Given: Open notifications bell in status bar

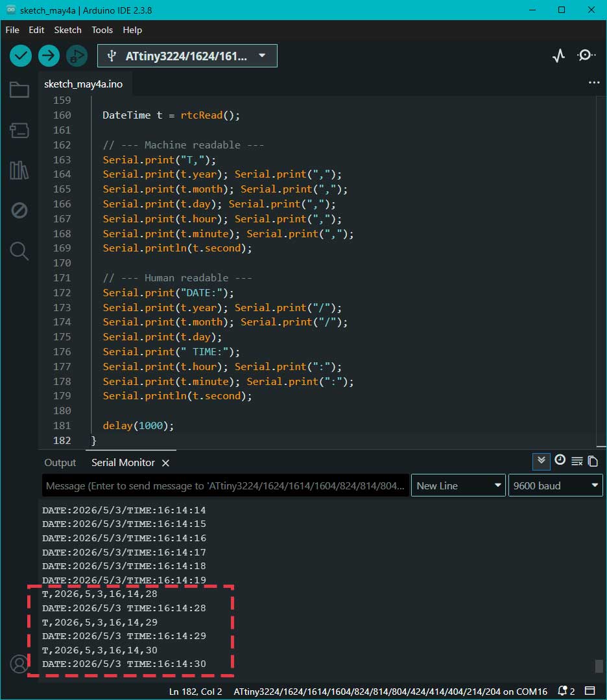Looking at the screenshot, I should 565,691.
